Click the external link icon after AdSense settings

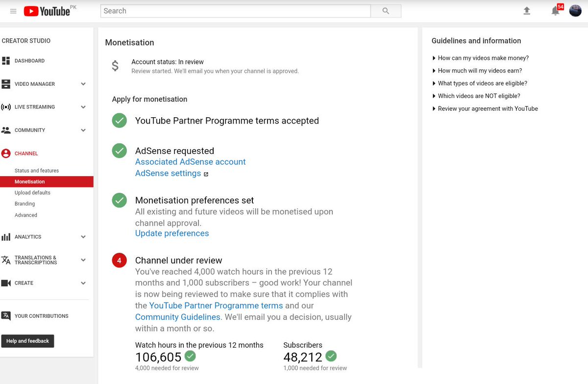pos(206,174)
